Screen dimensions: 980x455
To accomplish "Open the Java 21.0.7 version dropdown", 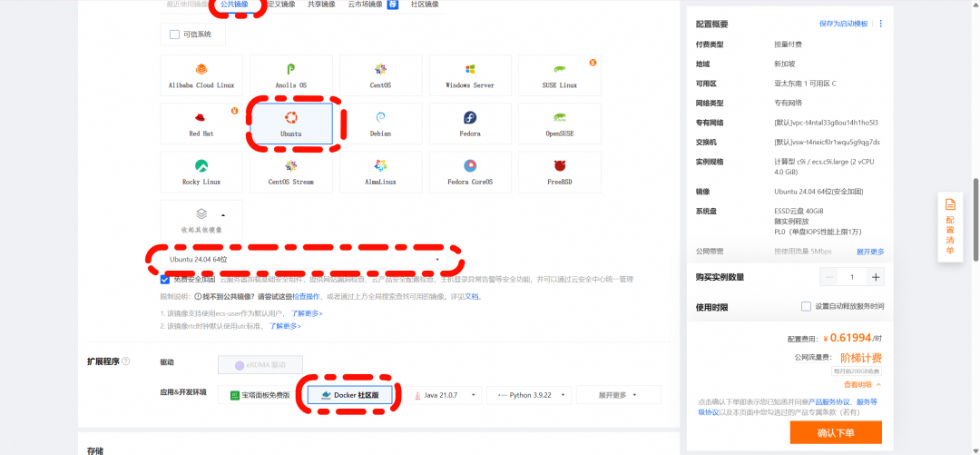I will (x=444, y=396).
